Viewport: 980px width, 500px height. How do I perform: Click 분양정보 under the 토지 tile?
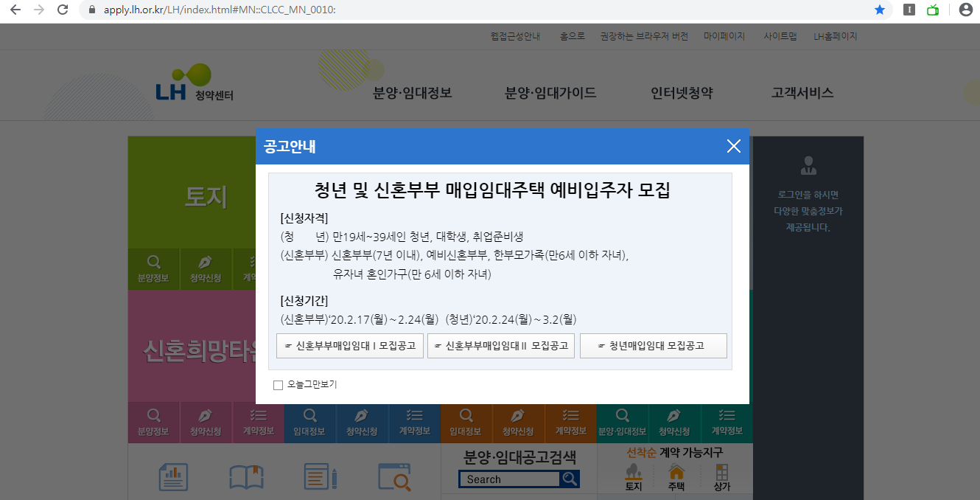click(x=153, y=269)
